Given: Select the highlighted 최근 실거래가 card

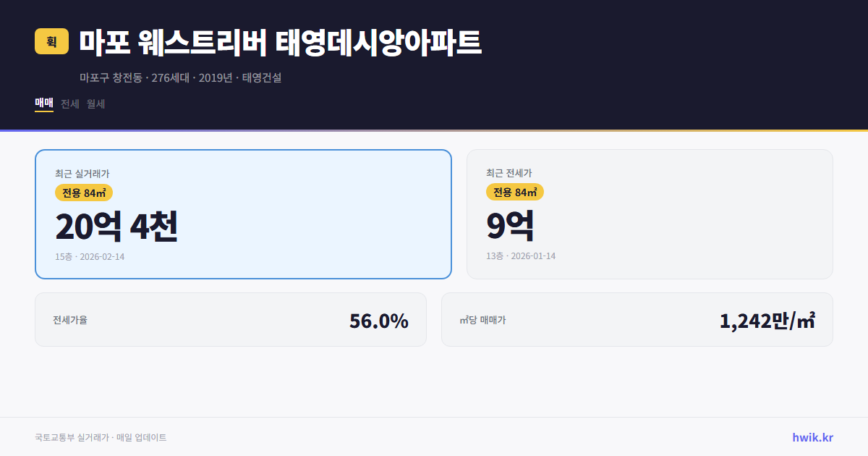Looking at the screenshot, I should click(242, 214).
